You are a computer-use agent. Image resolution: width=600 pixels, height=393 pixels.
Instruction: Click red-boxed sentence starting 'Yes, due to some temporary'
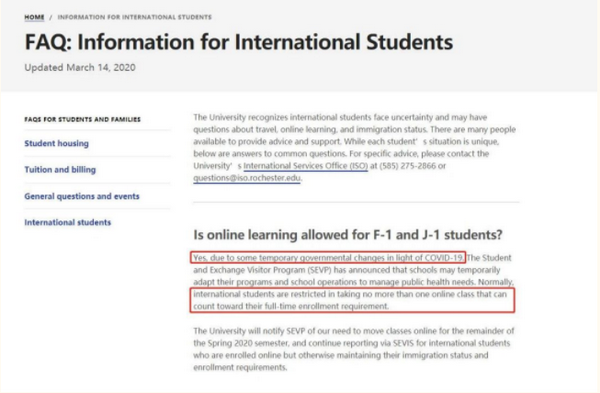tap(328, 258)
